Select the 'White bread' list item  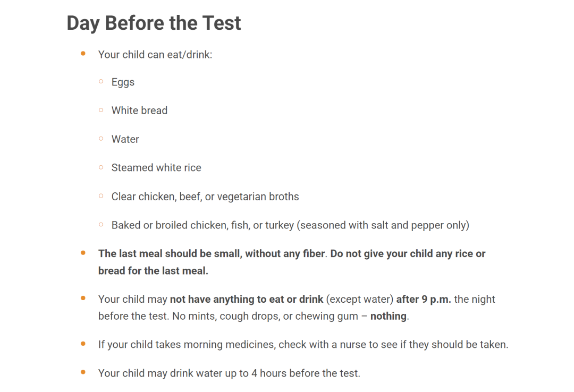(x=139, y=110)
